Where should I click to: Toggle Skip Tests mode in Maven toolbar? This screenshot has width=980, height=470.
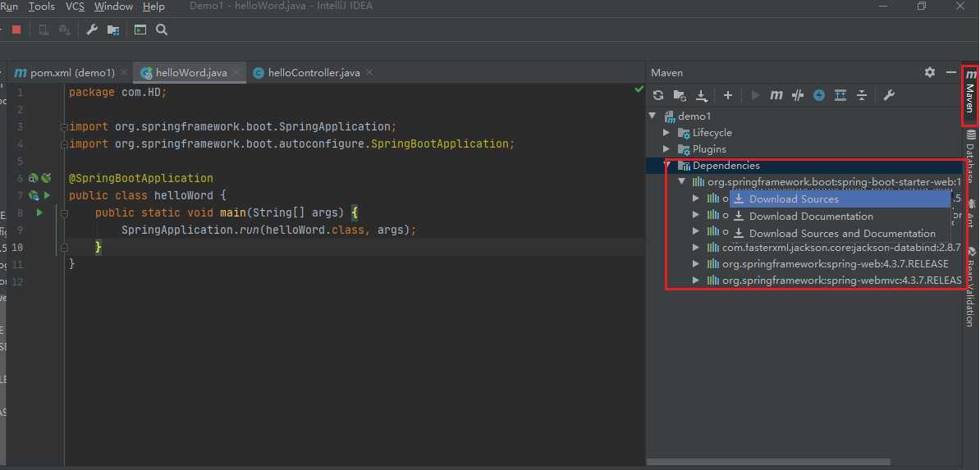[x=819, y=95]
